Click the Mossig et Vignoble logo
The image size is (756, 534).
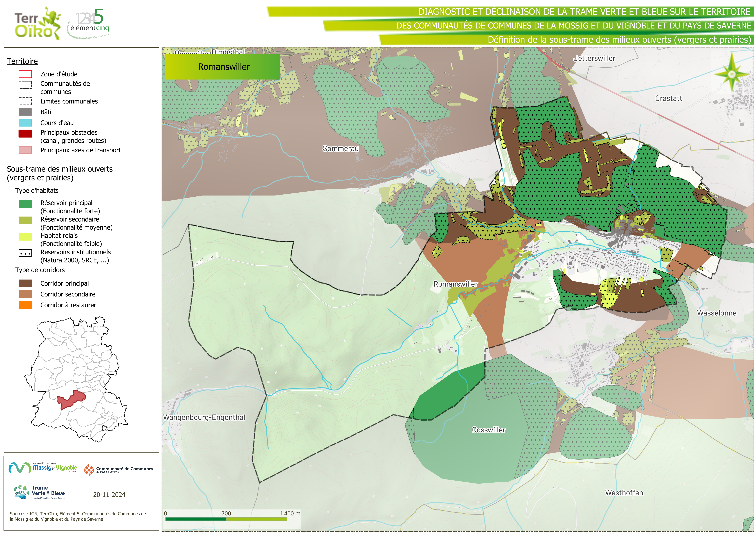pos(43,468)
